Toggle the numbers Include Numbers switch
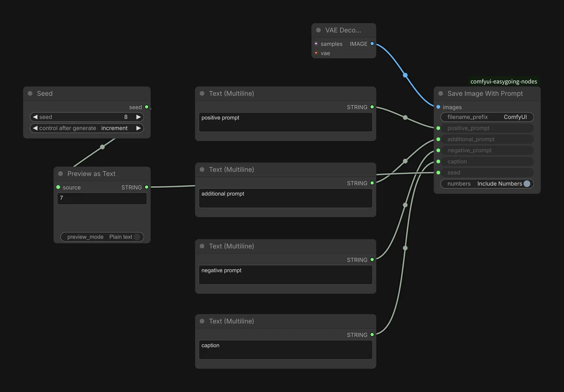 527,184
